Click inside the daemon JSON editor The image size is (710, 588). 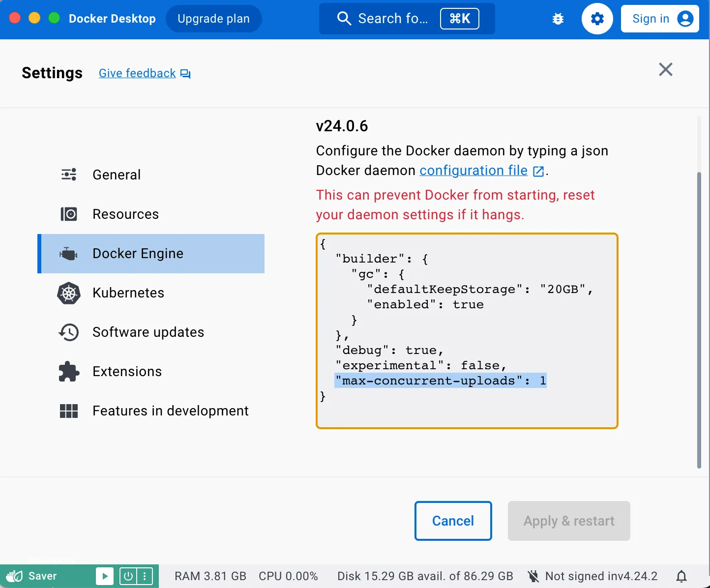(x=467, y=331)
